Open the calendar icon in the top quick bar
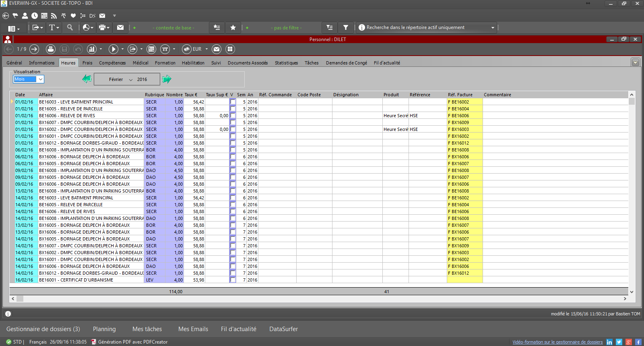 44,16
